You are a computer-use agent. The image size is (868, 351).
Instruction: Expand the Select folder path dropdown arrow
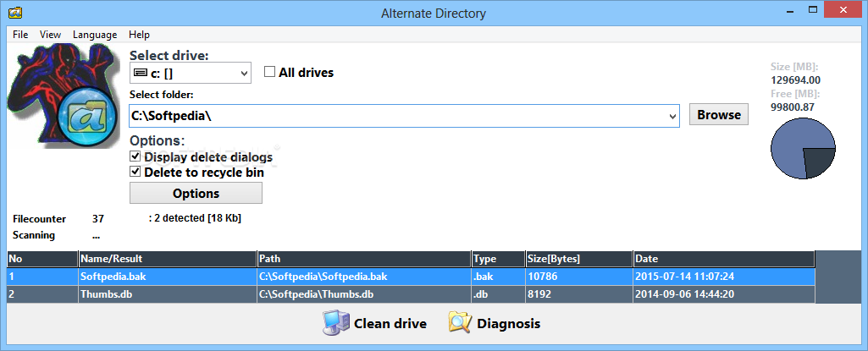pos(672,116)
